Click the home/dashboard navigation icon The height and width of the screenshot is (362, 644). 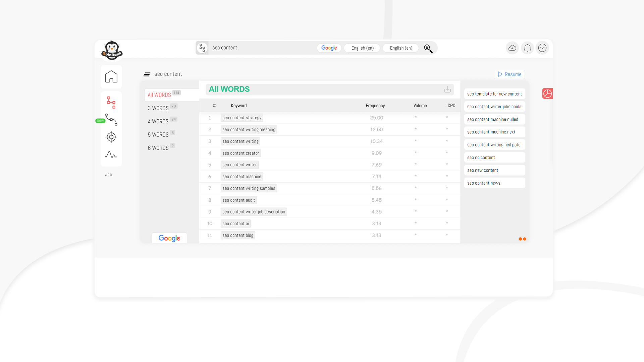tap(111, 76)
